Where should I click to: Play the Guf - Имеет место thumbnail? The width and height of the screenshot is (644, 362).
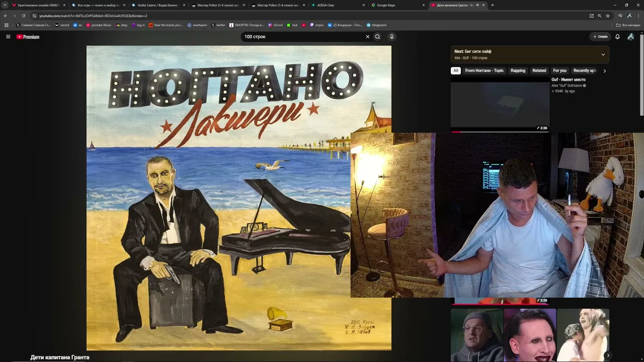(x=500, y=105)
